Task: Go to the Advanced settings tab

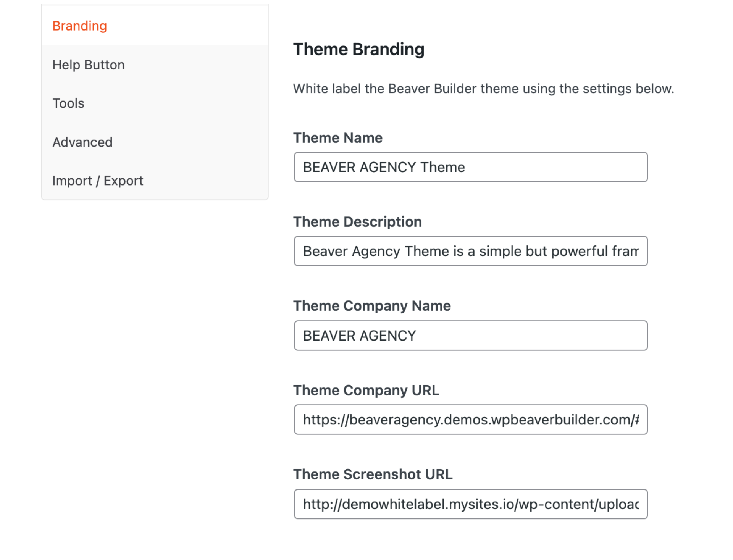Action: click(82, 142)
